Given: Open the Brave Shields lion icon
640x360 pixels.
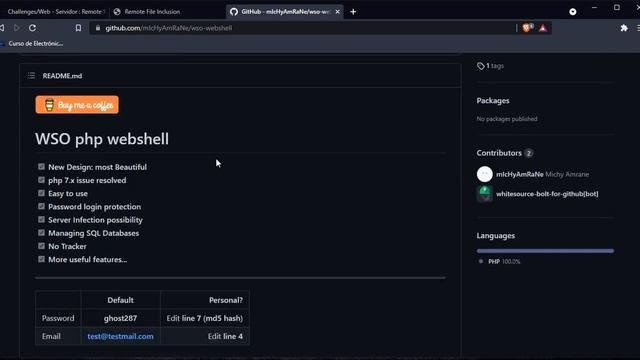Looking at the screenshot, I should 527,28.
